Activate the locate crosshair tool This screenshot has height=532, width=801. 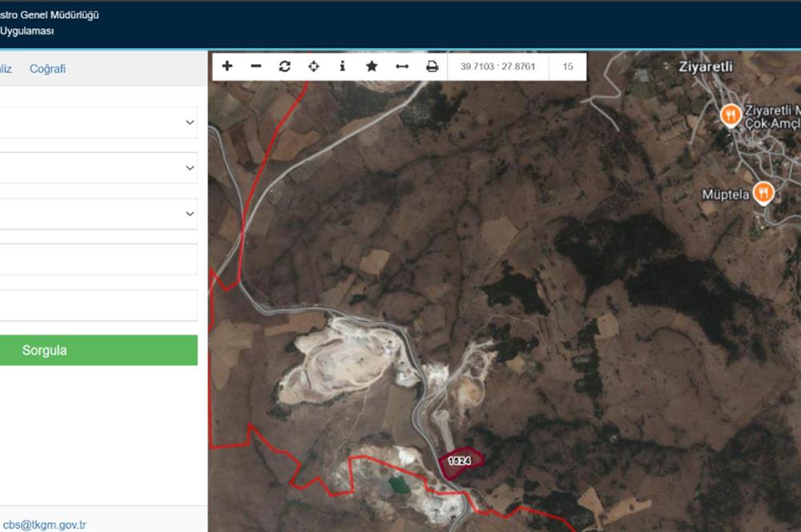[x=314, y=66]
